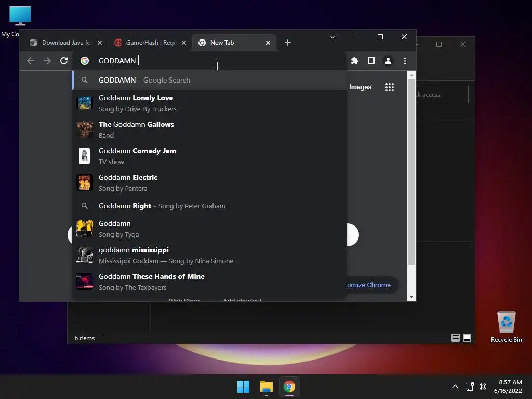Select the Recycle Bin desktop icon
The image size is (532, 399).
(x=506, y=326)
